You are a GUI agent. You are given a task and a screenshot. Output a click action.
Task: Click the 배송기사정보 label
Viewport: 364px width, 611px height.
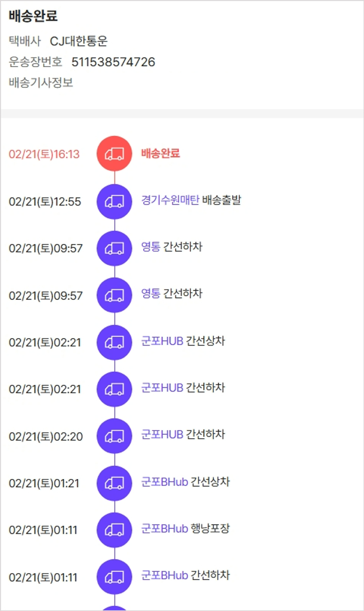click(41, 83)
